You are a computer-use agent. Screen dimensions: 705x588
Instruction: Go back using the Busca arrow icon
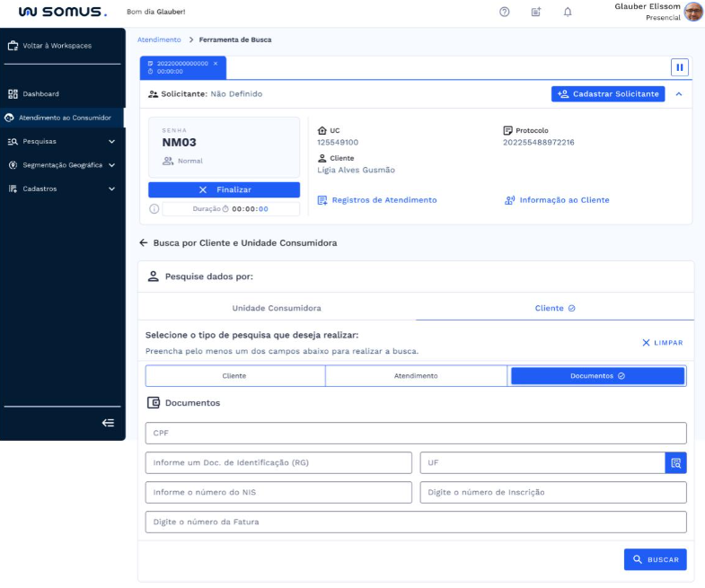pyautogui.click(x=143, y=243)
